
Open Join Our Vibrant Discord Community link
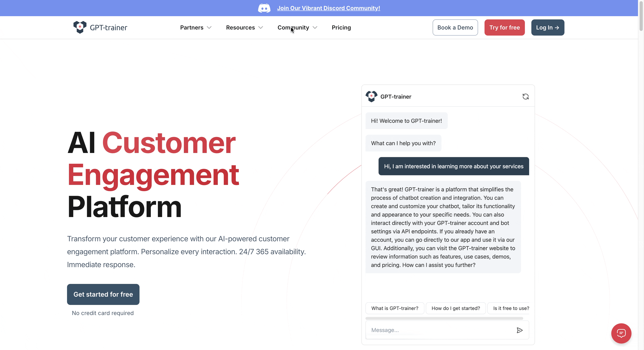[328, 8]
